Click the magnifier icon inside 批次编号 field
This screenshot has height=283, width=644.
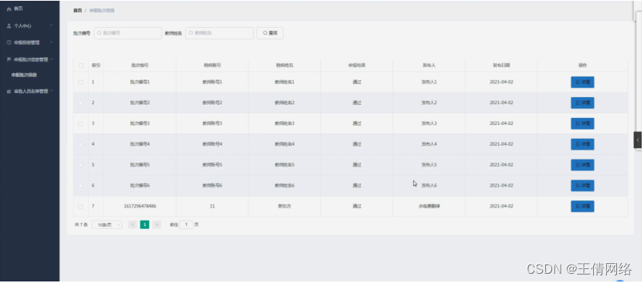tap(100, 33)
